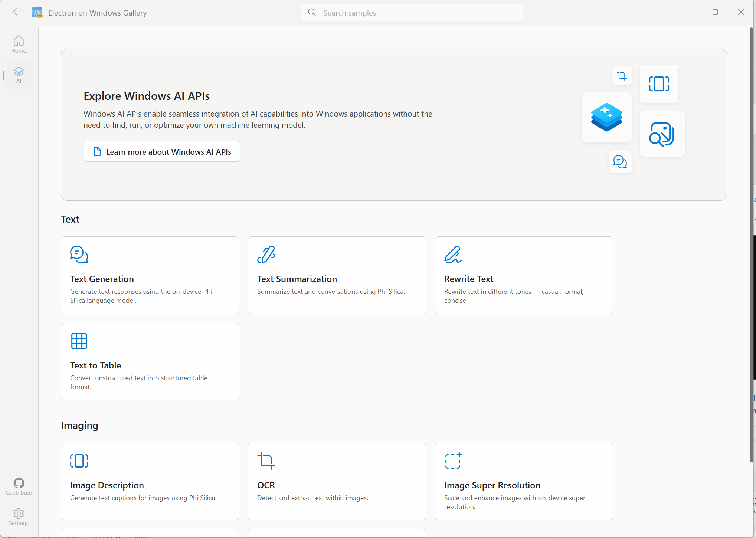This screenshot has width=756, height=538.
Task: Open the Image Super Resolution card
Action: [524, 481]
